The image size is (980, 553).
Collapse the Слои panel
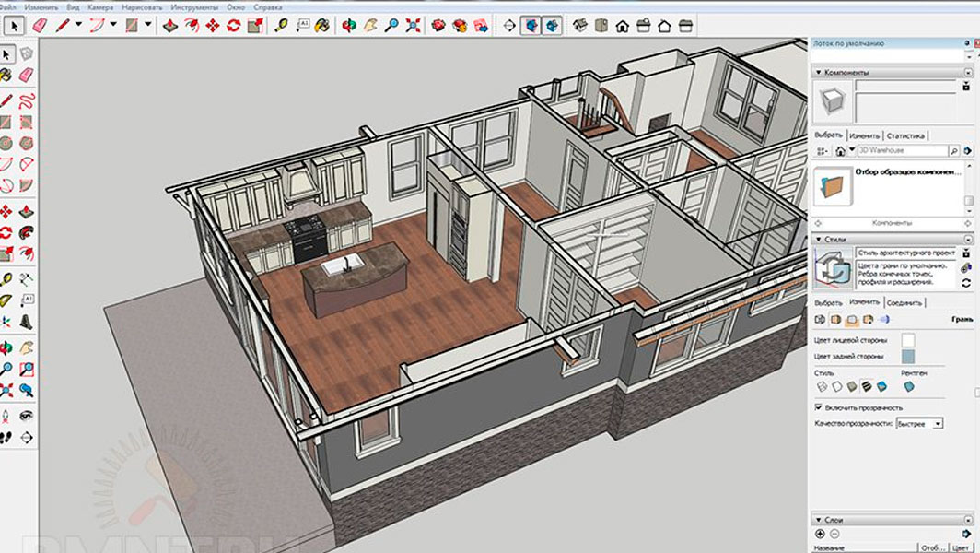[x=818, y=520]
